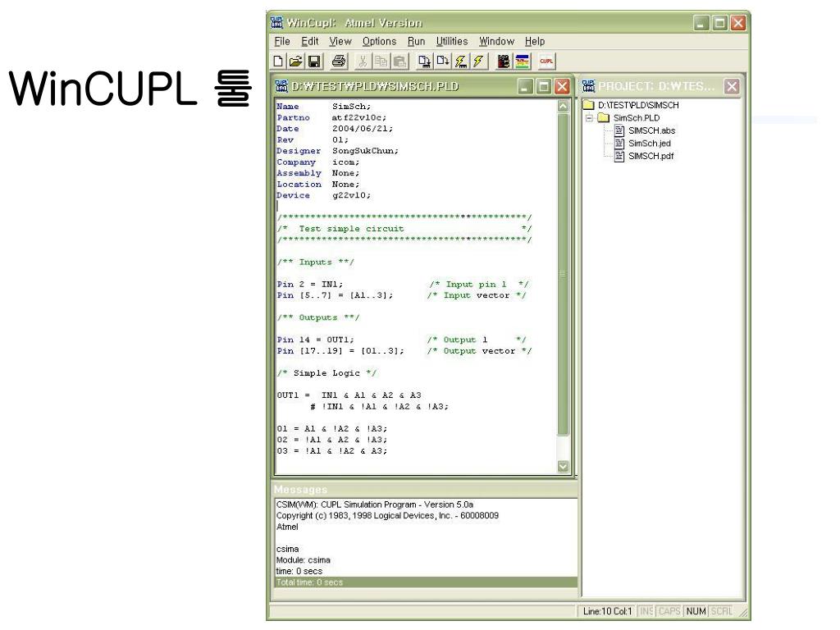Click the 'Module: csima' message line
The width and height of the screenshot is (840, 630).
pos(304,560)
